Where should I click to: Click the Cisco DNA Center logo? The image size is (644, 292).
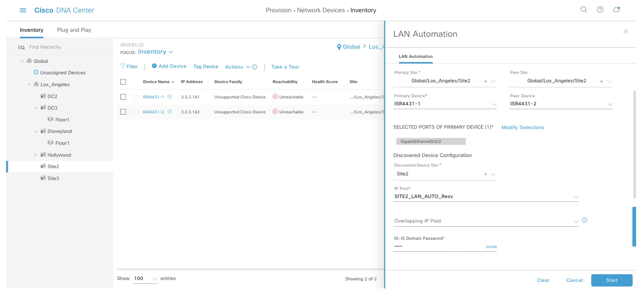(64, 10)
